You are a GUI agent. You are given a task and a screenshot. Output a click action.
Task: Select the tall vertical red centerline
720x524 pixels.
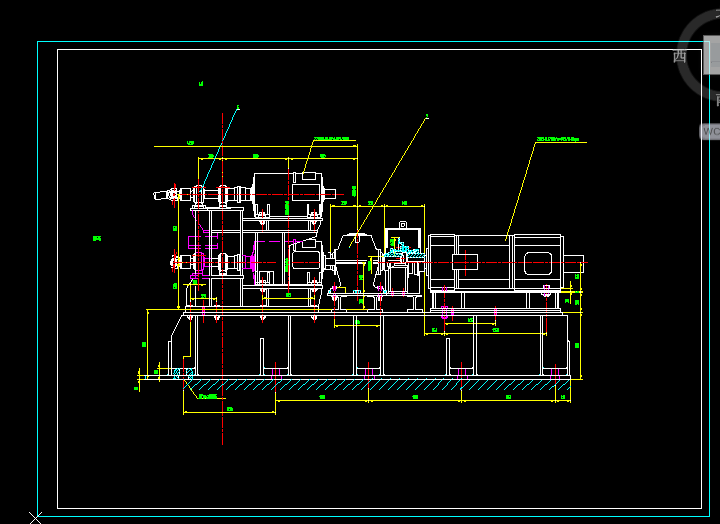click(x=223, y=279)
